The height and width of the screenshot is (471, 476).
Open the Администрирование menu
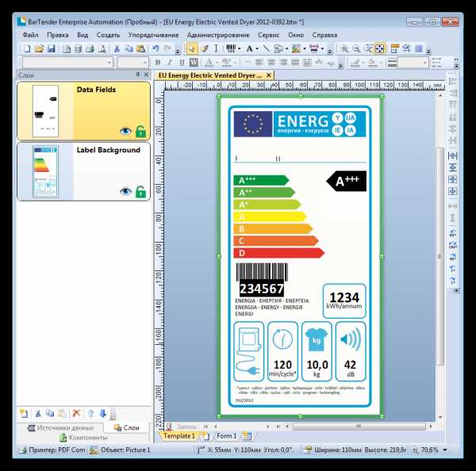[x=218, y=35]
